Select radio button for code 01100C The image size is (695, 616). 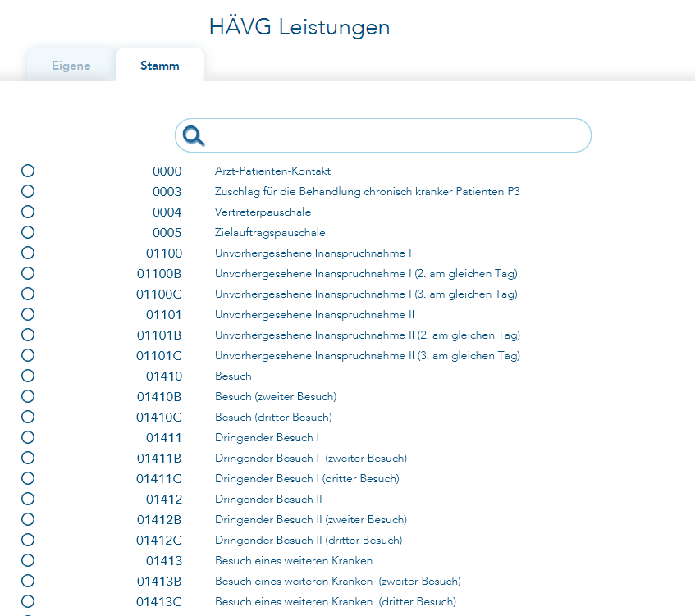(x=28, y=294)
